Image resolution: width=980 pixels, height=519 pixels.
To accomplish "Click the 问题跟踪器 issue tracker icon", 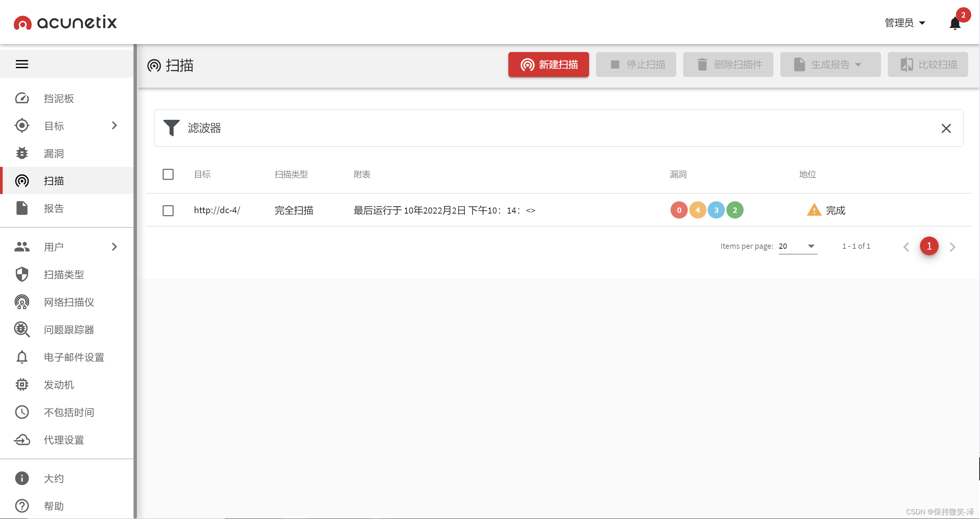I will [22, 330].
